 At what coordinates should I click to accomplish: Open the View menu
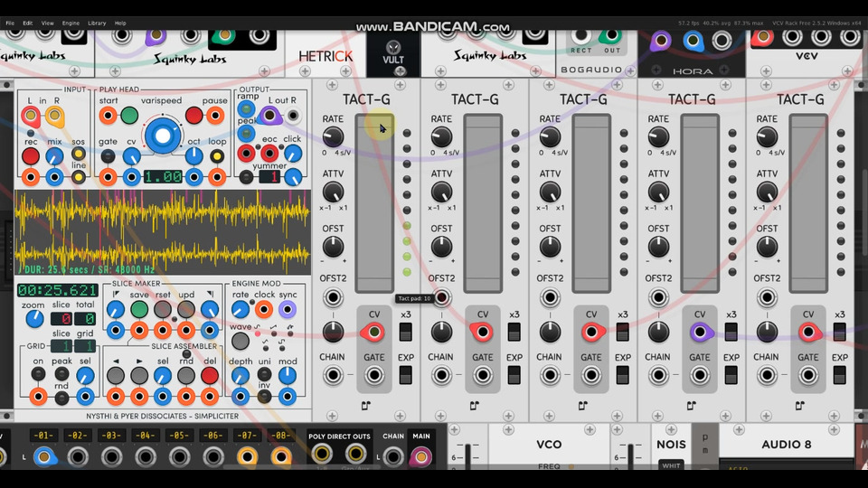click(x=48, y=23)
